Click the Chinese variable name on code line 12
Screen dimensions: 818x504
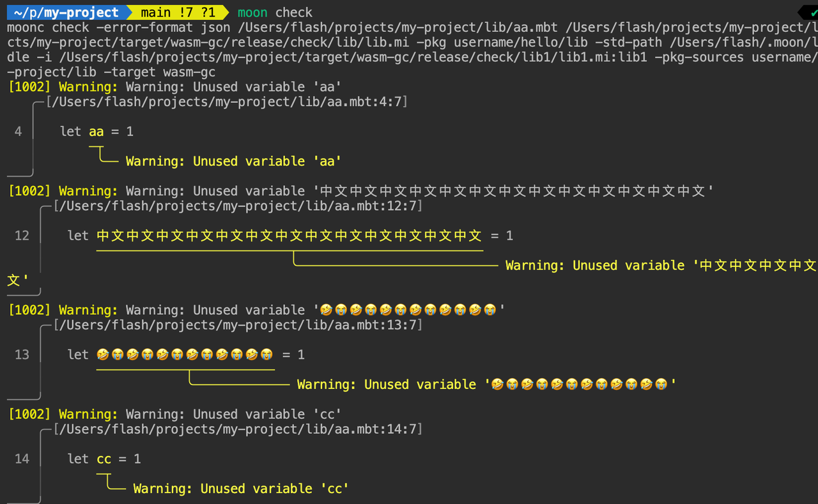(x=289, y=236)
